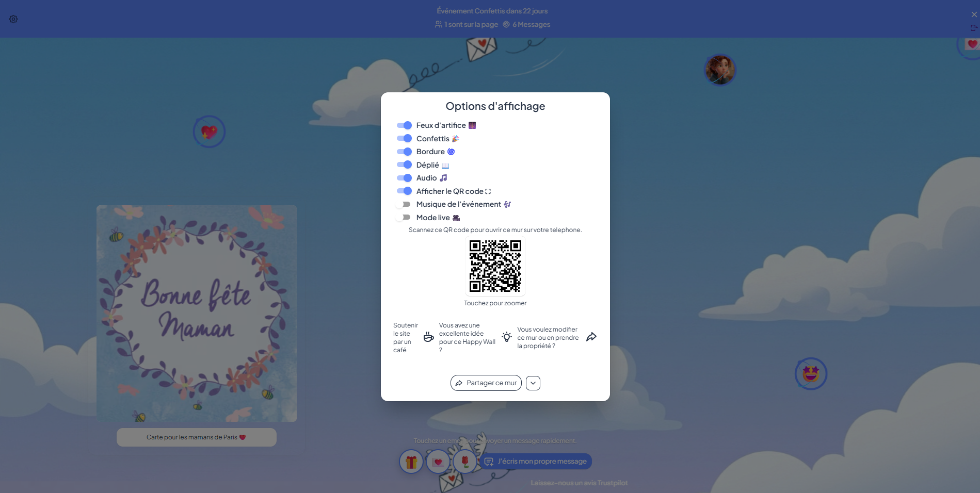This screenshot has width=980, height=493.
Task: Toggle Afficher le QR code switch
Action: pos(404,191)
